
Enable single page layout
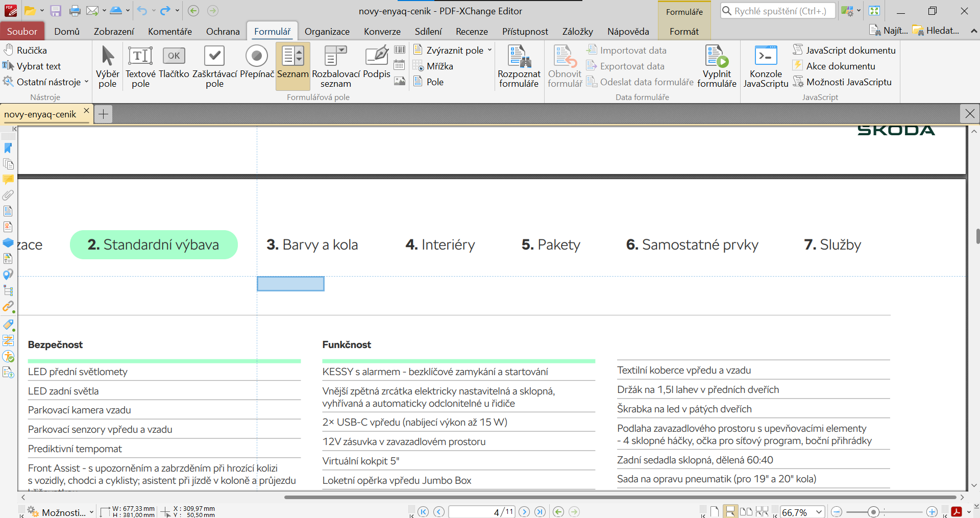[715, 512]
